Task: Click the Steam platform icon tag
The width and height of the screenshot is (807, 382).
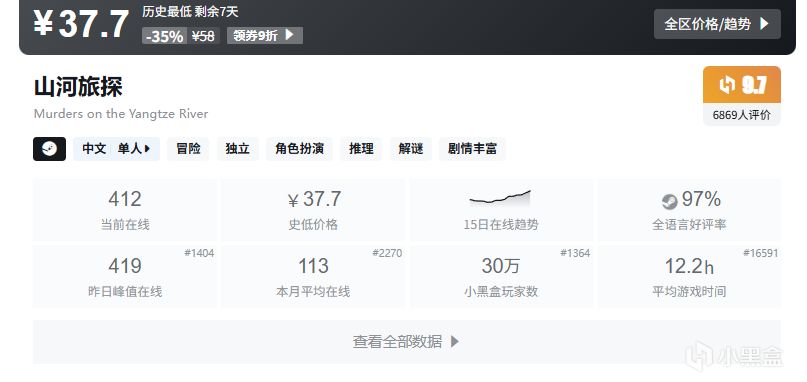Action: [49, 149]
